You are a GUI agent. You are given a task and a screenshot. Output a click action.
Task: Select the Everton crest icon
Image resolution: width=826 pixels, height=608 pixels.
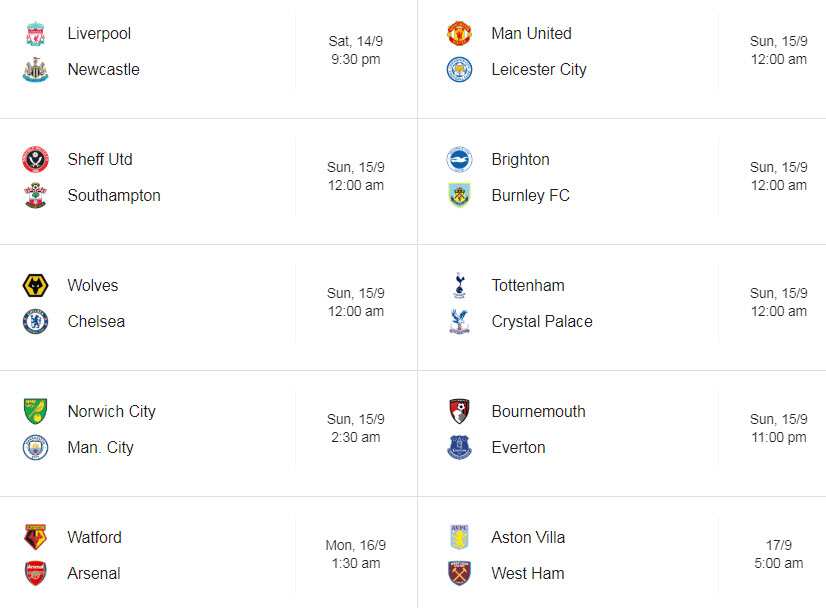(x=458, y=447)
